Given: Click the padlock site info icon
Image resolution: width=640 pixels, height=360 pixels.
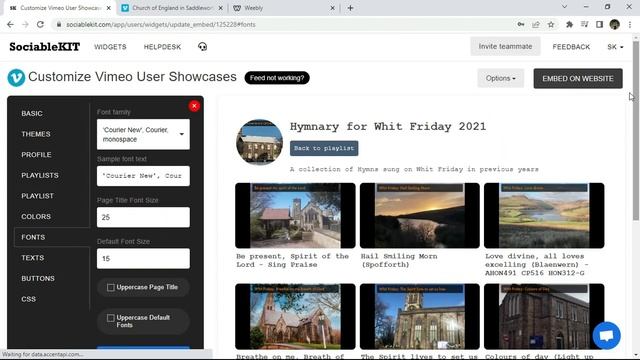Looking at the screenshot, I should point(59,24).
